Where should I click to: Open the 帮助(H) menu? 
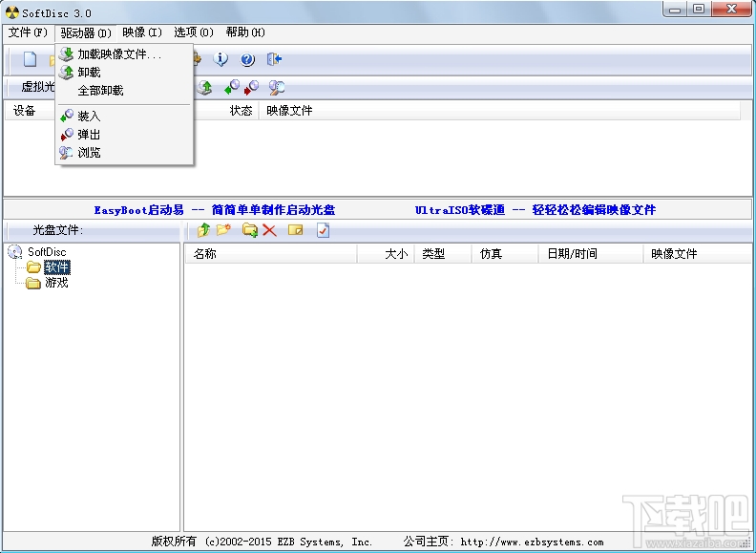click(245, 32)
